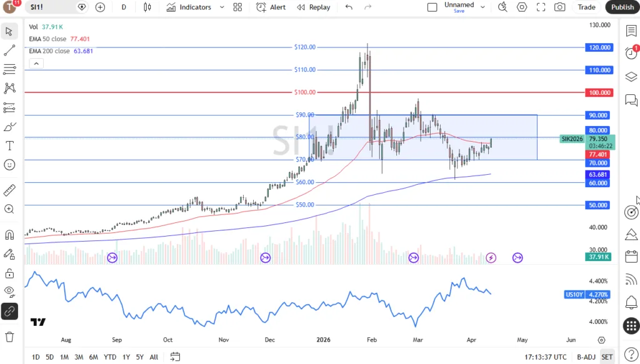
Task: Click the Publish button
Action: pos(622,7)
